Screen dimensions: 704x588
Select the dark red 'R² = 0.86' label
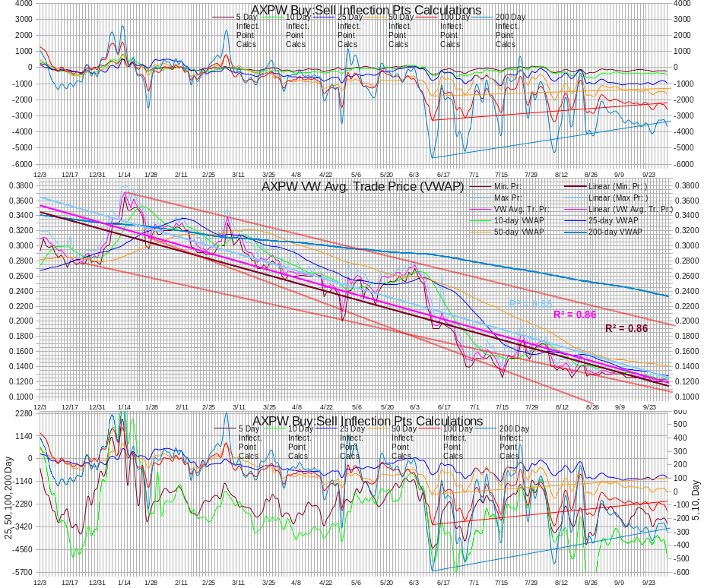(x=626, y=328)
